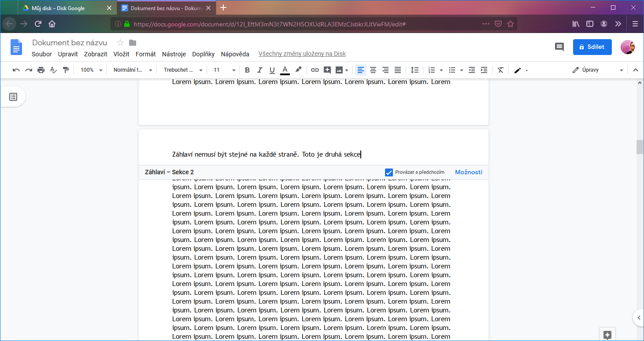Open the Vložit menu
The width and height of the screenshot is (644, 341).
click(121, 54)
